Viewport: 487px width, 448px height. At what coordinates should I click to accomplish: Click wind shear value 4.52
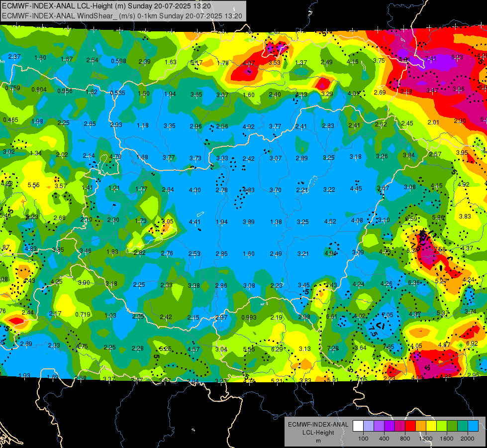point(330,222)
